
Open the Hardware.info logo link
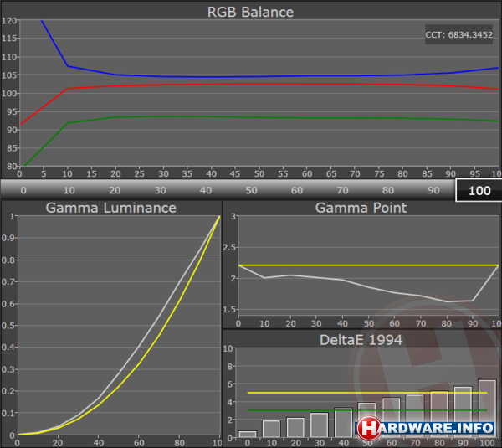[x=427, y=428]
